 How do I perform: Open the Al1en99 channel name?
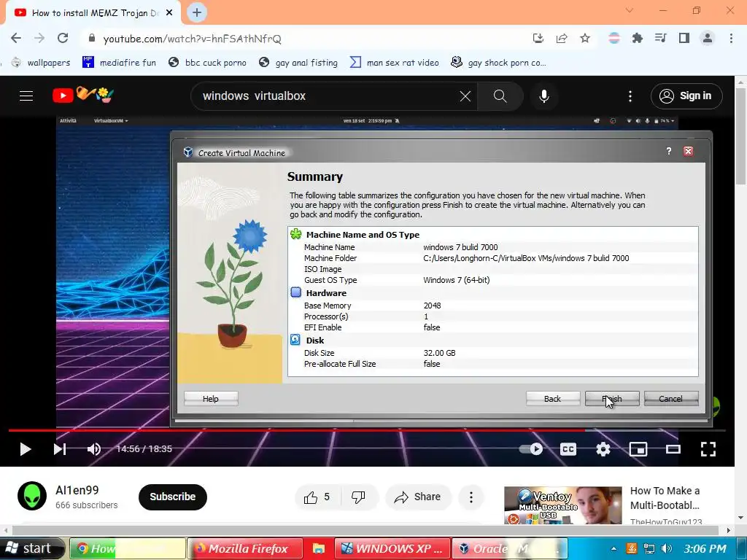[x=77, y=490]
